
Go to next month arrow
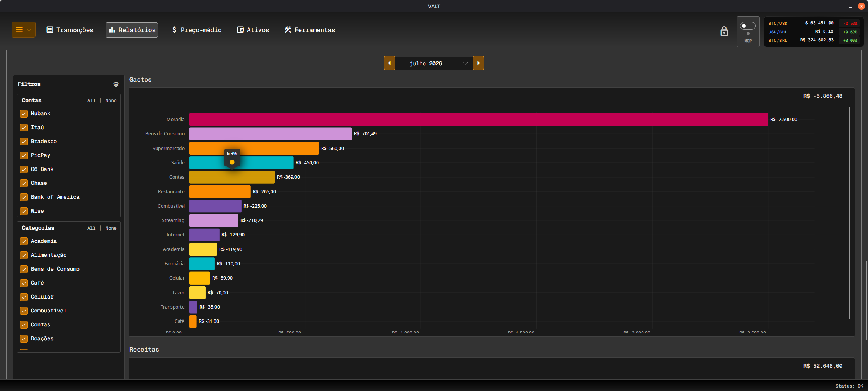point(478,63)
